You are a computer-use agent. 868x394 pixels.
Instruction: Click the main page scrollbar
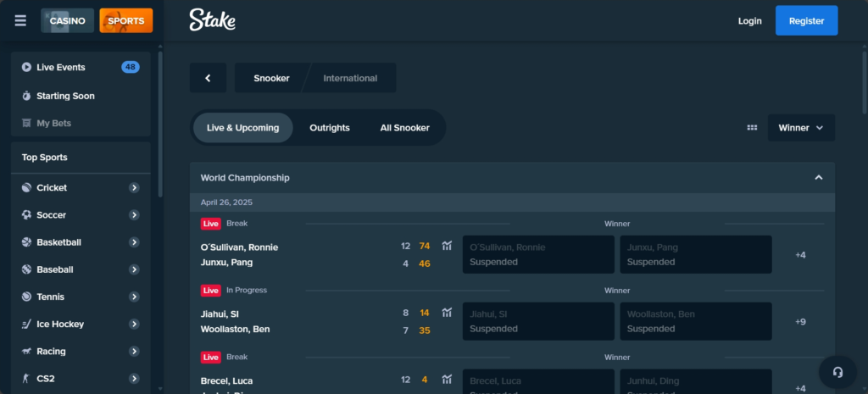(864, 83)
